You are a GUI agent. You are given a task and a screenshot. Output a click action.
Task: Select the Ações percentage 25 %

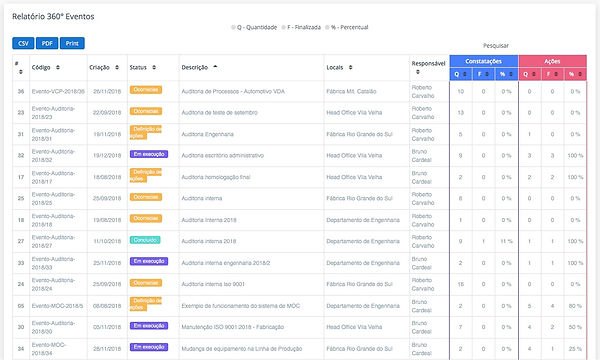[x=576, y=349]
